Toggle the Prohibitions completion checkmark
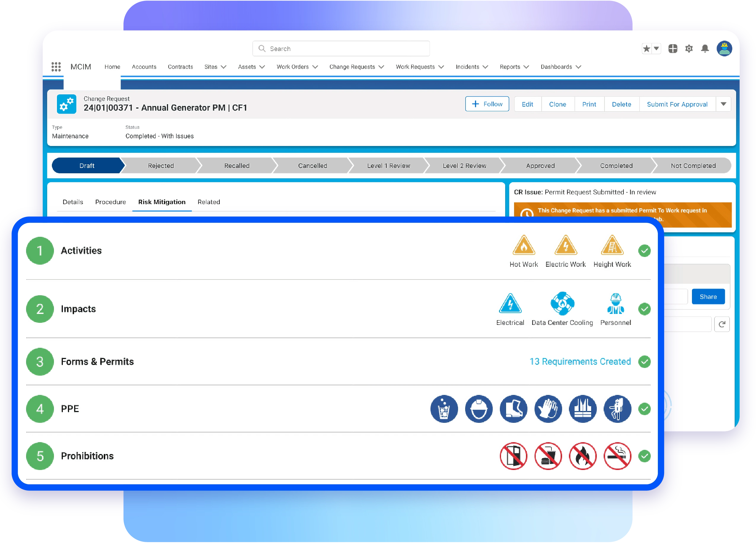 644,456
